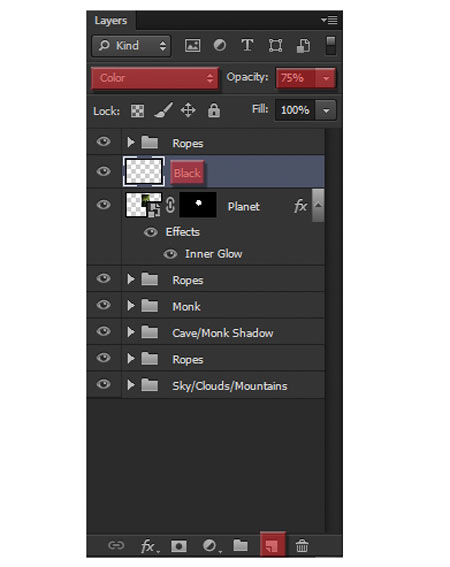Image resolution: width=450 pixels, height=567 pixels.
Task: Hide the Sky/Clouds/Mountains group
Action: [103, 384]
